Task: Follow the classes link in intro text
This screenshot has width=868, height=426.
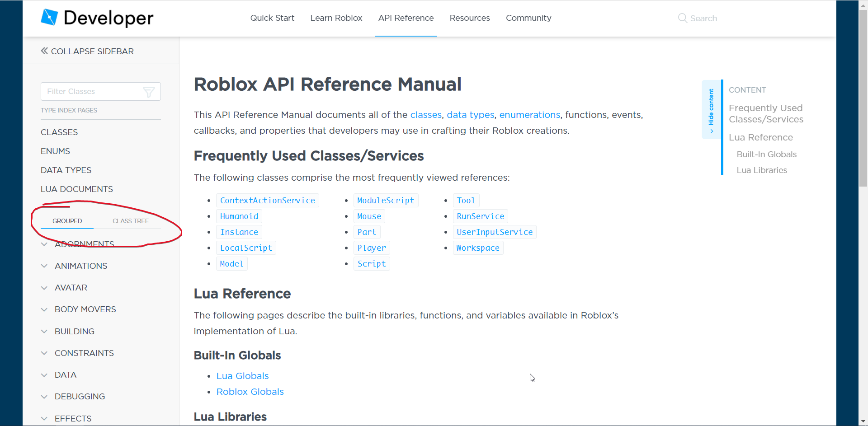Action: (x=426, y=115)
